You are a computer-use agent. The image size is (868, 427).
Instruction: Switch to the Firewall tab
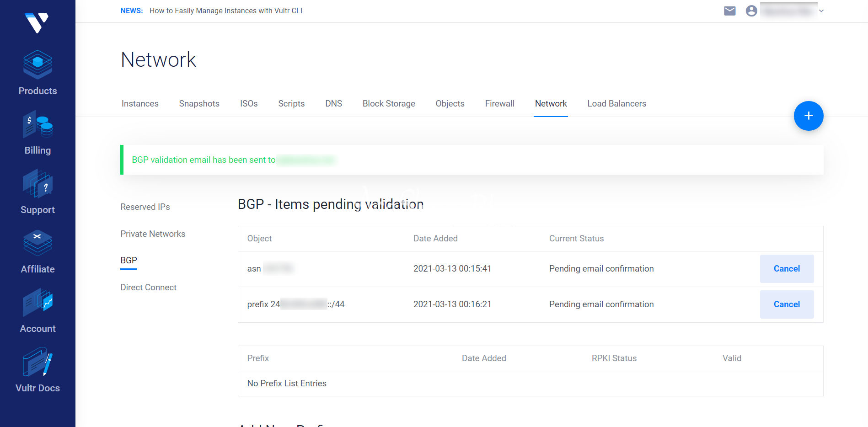click(x=500, y=104)
